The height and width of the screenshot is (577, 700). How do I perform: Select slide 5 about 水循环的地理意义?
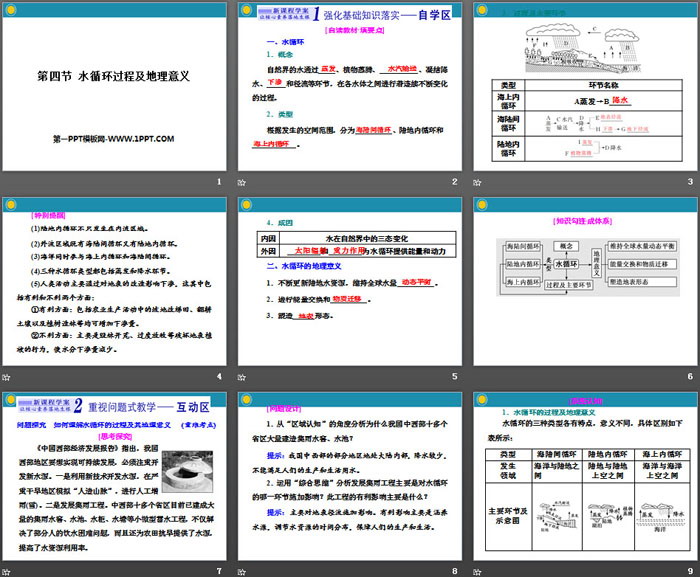tap(350, 282)
